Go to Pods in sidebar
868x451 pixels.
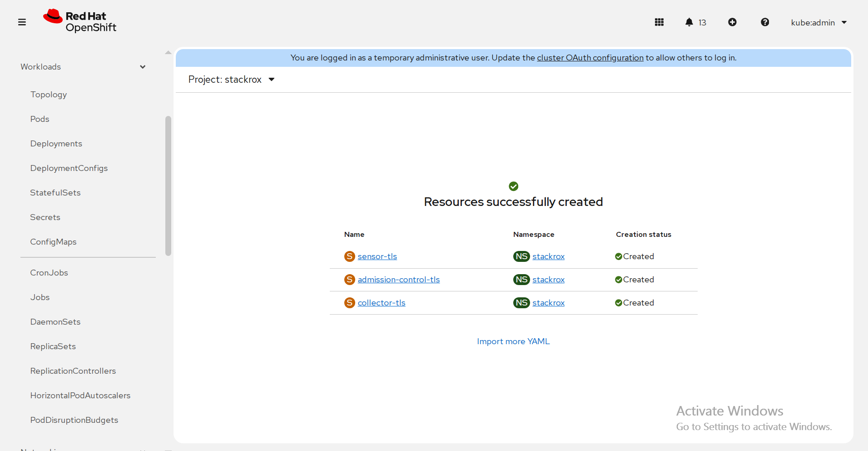(x=40, y=119)
